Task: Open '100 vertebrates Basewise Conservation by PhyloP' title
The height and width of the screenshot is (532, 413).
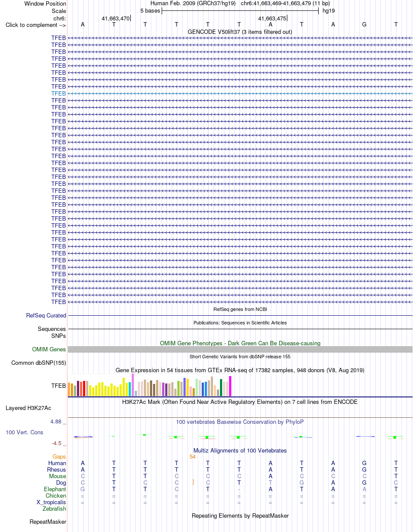Action: click(x=240, y=422)
